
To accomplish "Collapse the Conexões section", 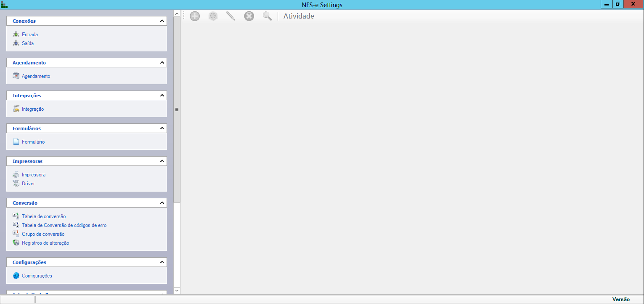I will click(162, 21).
